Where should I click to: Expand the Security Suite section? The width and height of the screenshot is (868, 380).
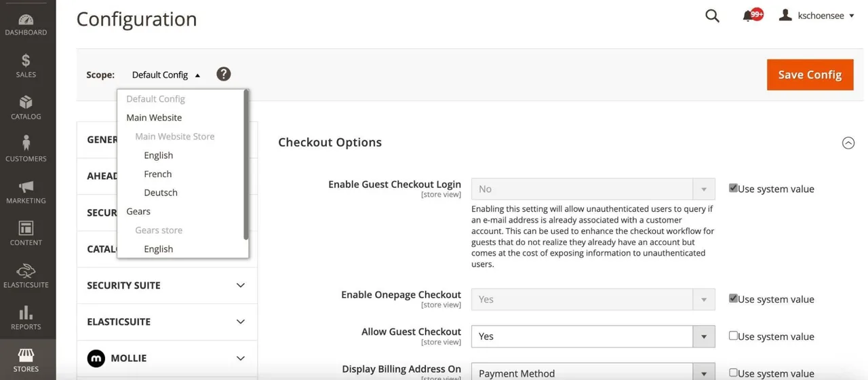coord(167,285)
